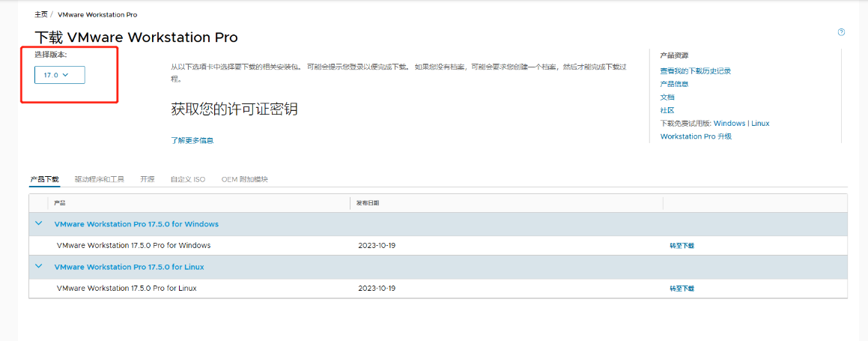The width and height of the screenshot is (868, 341).
Task: Switch to the 开源 tab
Action: click(148, 179)
